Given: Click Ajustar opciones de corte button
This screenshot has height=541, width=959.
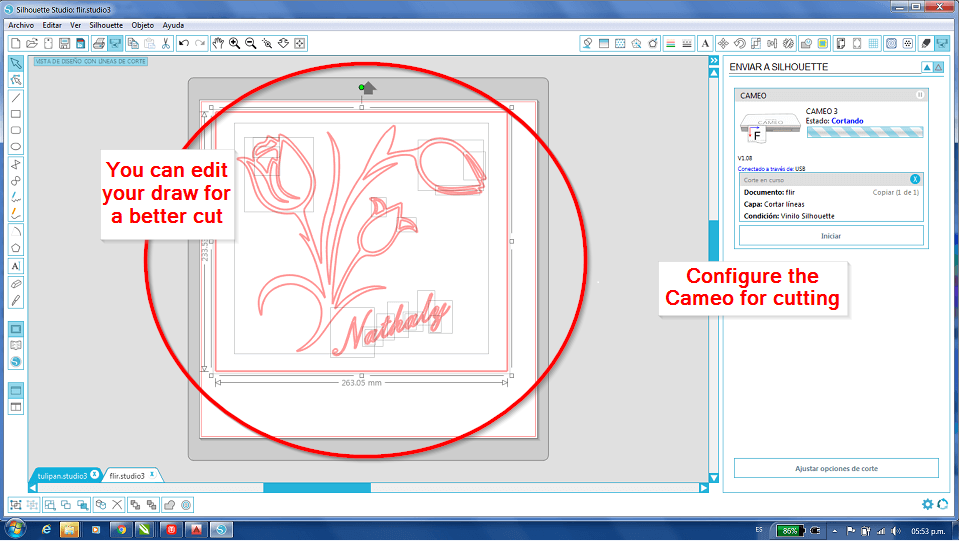Looking at the screenshot, I should pos(836,468).
